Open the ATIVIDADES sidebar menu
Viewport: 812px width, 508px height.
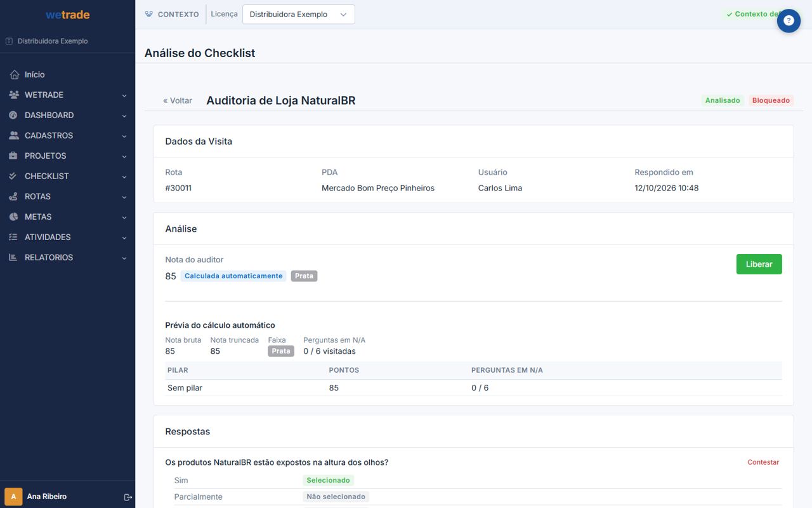(67, 237)
